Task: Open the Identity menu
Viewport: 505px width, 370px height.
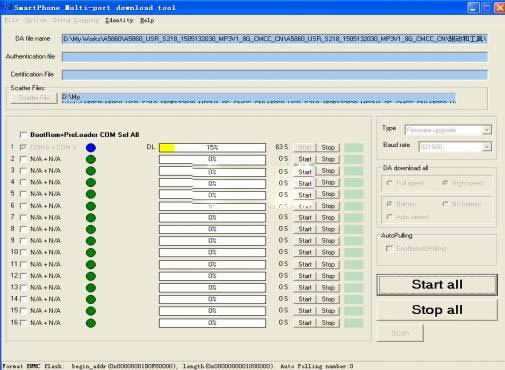Action: [119, 20]
